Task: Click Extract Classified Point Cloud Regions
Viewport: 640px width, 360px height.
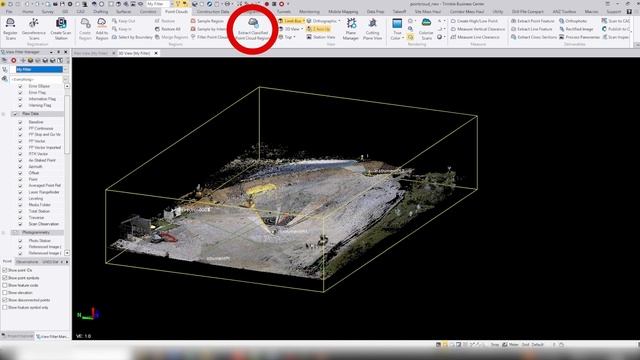Action: tap(253, 29)
